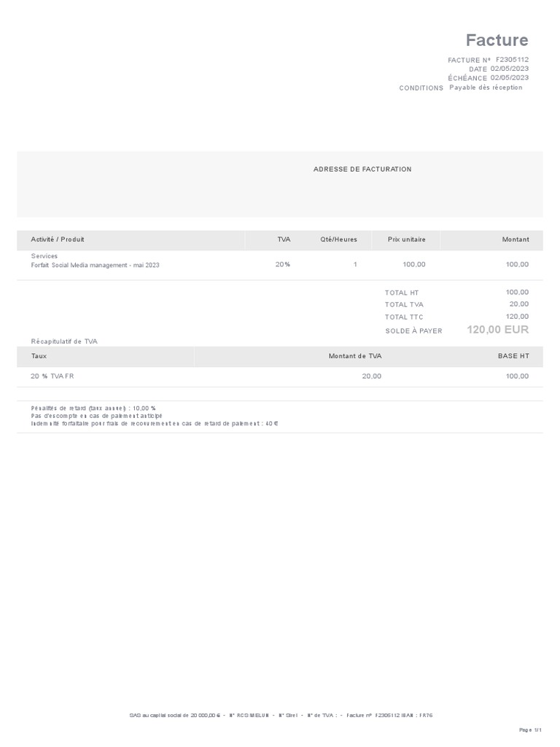
Task: Click the TOTAL TTC amount 120,00
Action: [x=517, y=317]
